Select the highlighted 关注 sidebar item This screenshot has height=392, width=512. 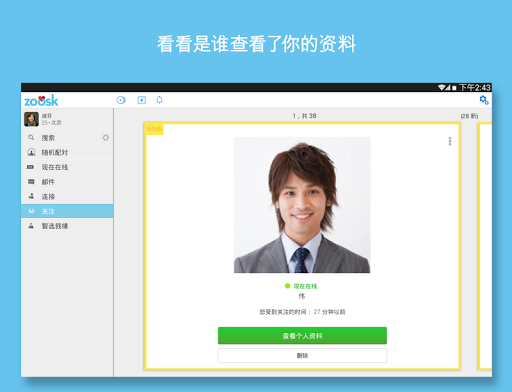67,211
